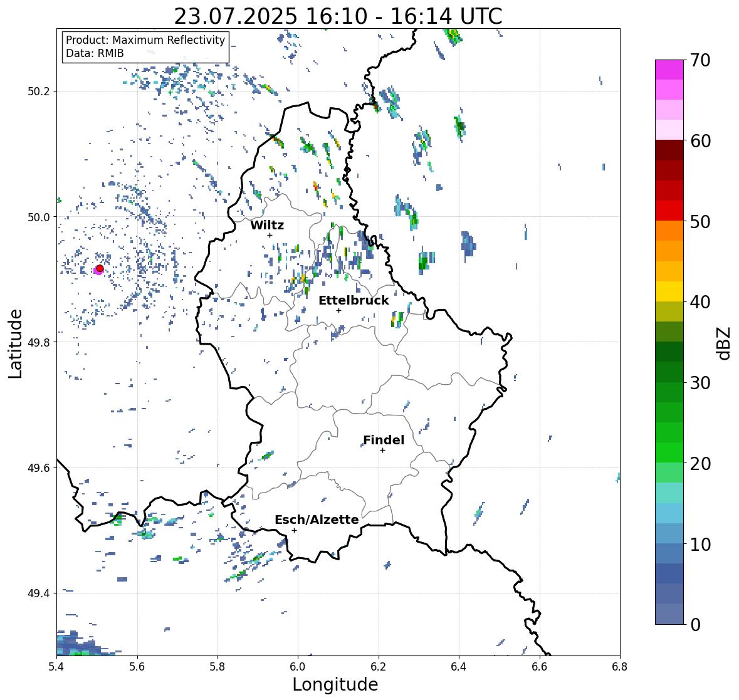Click the 6.0 longitude tick label

click(x=298, y=666)
